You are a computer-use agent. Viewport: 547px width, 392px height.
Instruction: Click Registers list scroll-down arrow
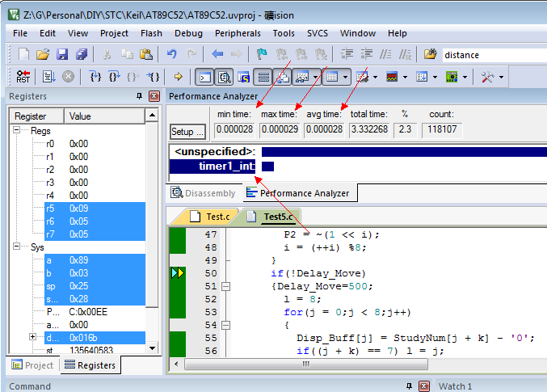point(152,348)
